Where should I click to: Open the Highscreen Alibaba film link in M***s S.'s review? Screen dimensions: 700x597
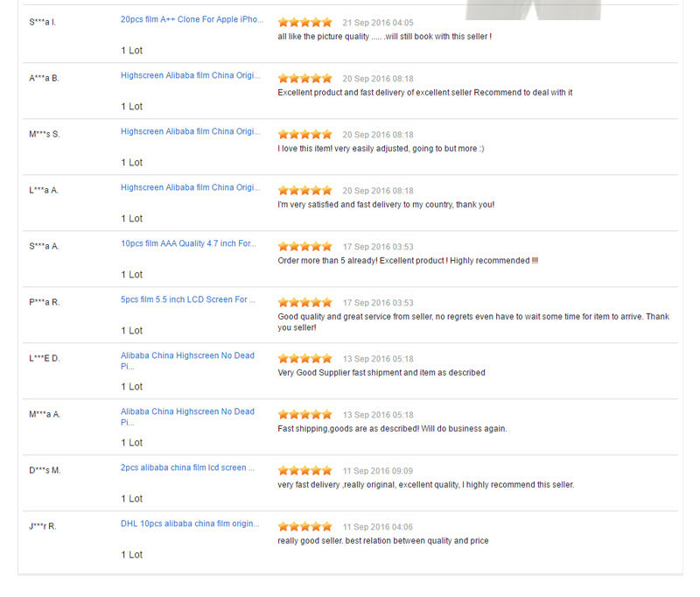(190, 131)
